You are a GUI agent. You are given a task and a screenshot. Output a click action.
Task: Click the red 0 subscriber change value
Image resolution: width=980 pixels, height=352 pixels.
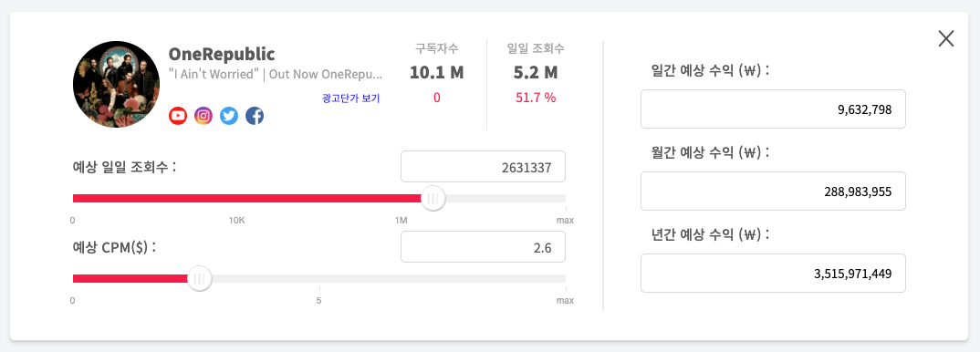pos(436,98)
